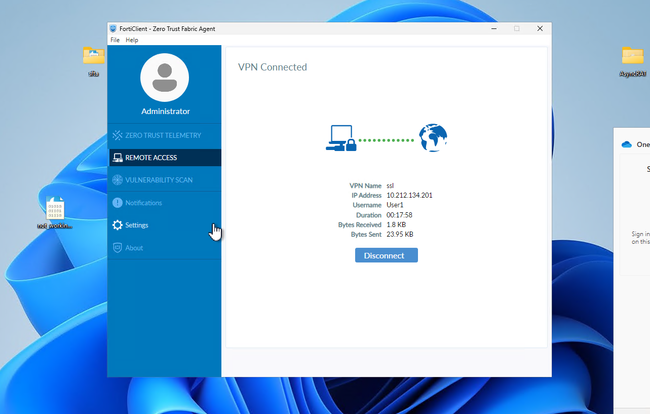
Task: Select the binary file icon on desktop
Action: tap(55, 208)
